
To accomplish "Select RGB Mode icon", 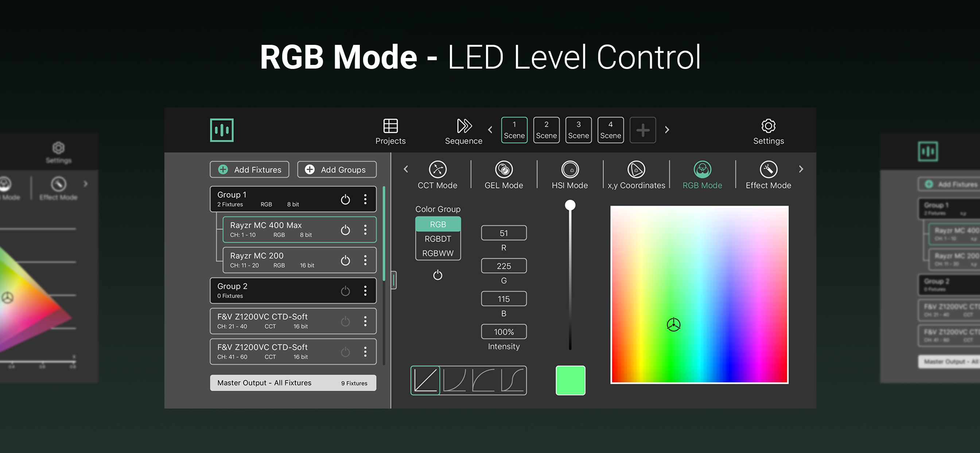I will click(x=702, y=169).
